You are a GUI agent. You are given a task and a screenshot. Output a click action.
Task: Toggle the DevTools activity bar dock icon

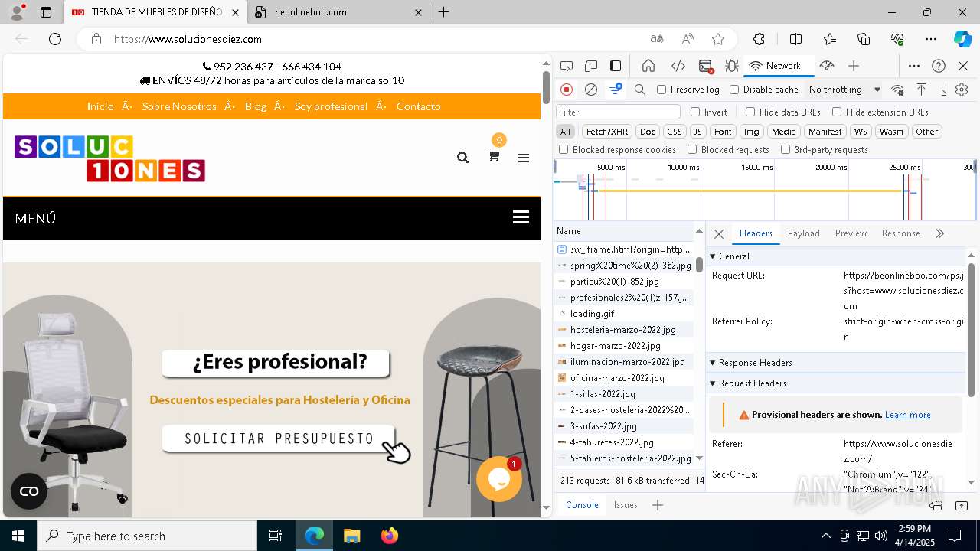point(616,66)
